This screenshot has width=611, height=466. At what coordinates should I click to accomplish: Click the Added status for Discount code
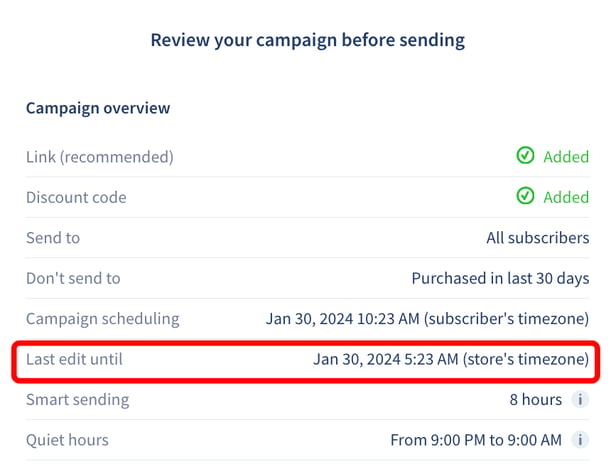(566, 197)
